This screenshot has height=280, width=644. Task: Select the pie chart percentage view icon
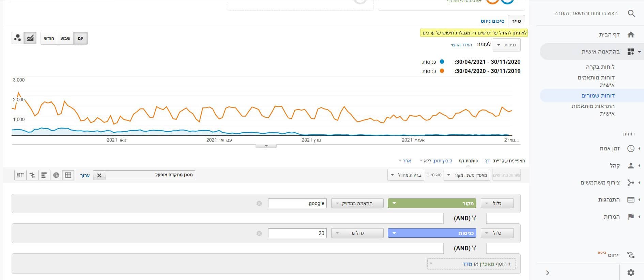[56, 175]
